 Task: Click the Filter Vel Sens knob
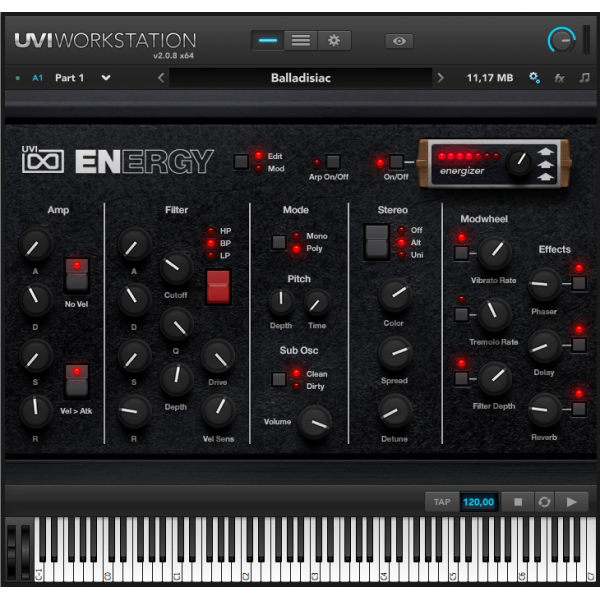click(218, 411)
